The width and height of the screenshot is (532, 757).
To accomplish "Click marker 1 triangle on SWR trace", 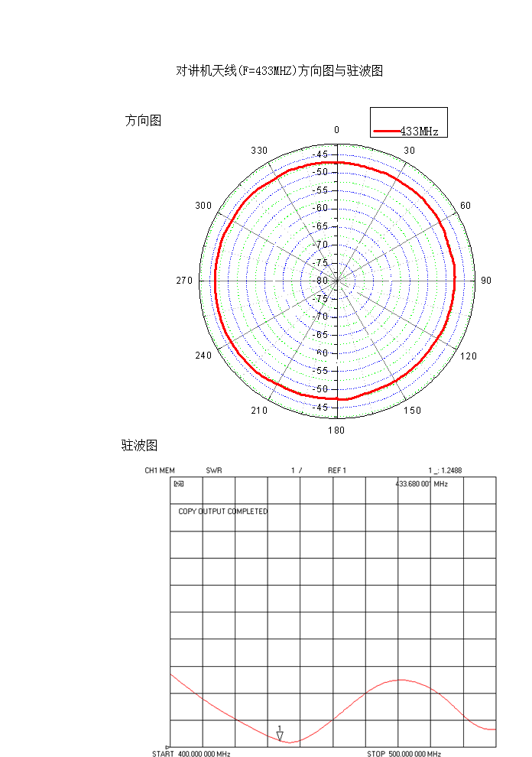I will tap(280, 736).
